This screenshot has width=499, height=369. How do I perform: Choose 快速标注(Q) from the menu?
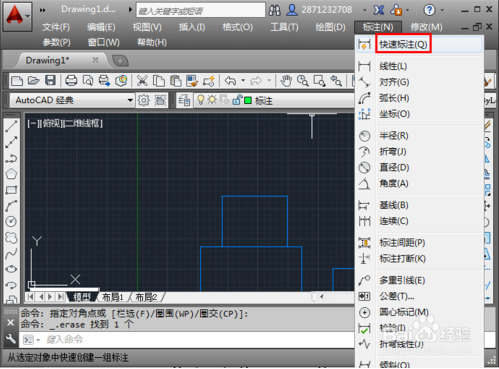point(403,44)
